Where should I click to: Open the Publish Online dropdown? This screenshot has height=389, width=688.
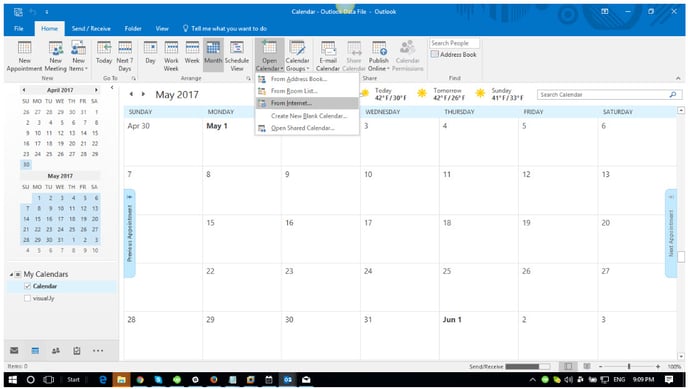click(379, 56)
